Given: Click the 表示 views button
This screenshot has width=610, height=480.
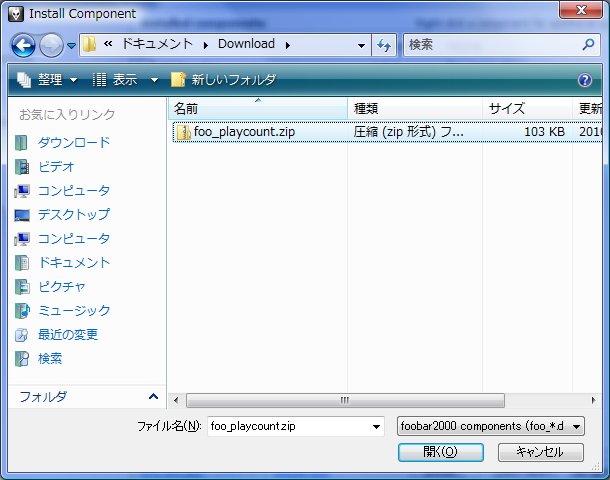Looking at the screenshot, I should [116, 80].
